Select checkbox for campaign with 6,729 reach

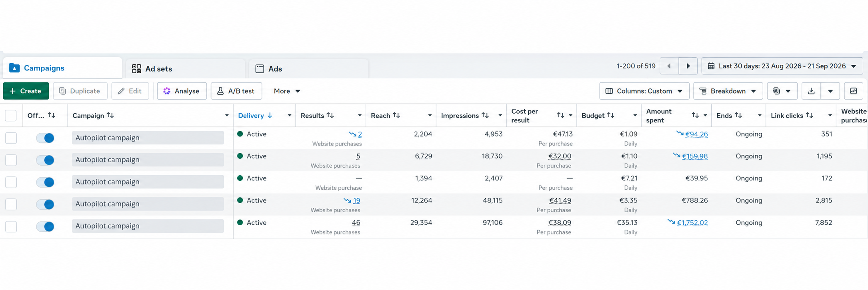pyautogui.click(x=11, y=160)
